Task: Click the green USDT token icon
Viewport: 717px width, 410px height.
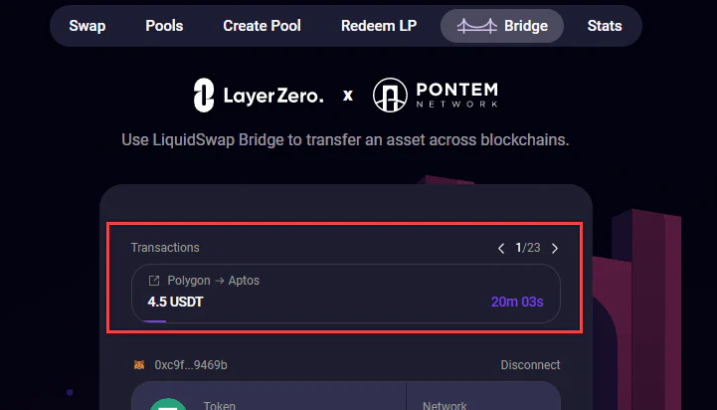Action: click(x=168, y=404)
